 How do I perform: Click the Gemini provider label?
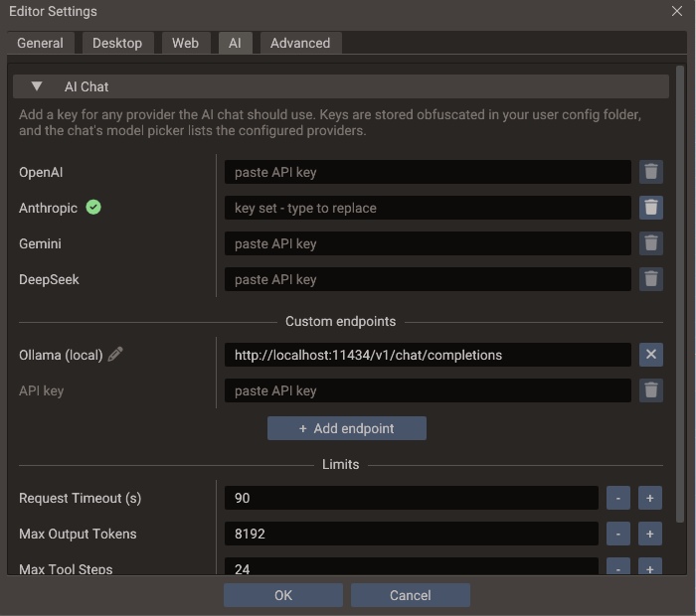pos(40,243)
